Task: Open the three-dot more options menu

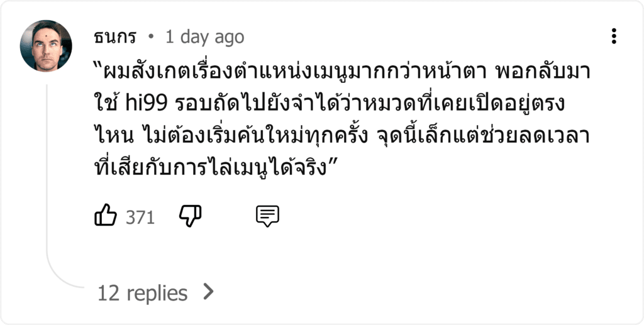Action: (614, 36)
